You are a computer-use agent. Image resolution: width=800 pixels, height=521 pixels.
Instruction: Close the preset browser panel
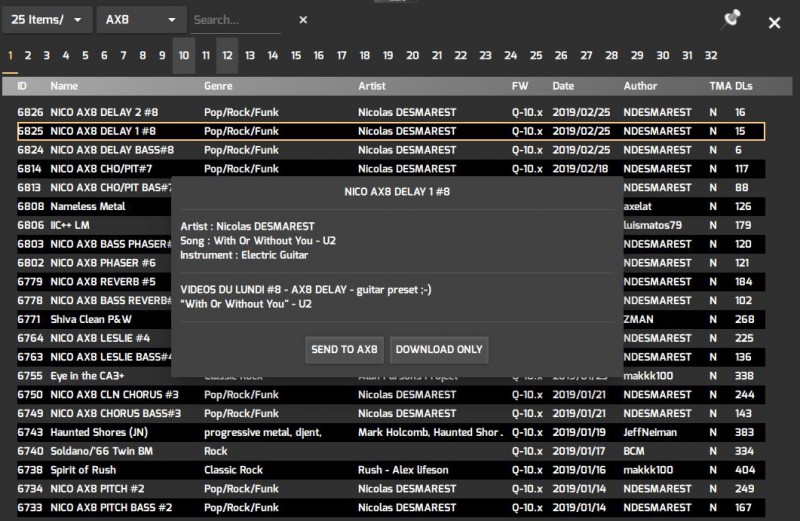774,22
